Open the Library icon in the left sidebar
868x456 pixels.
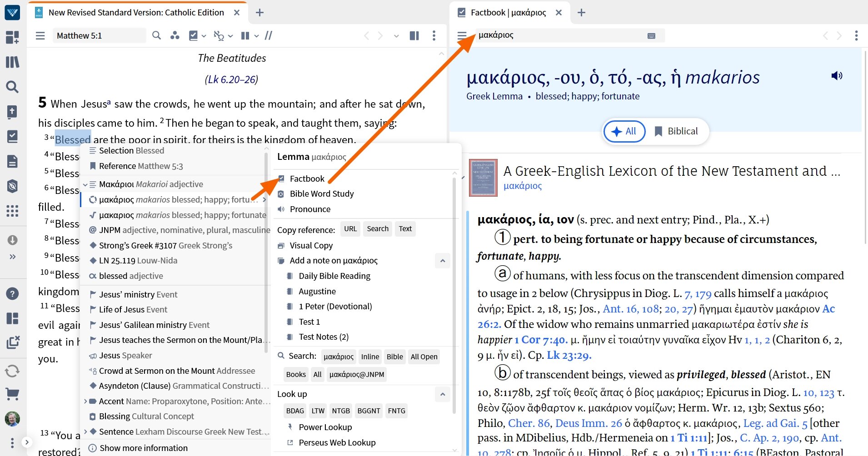(12, 62)
